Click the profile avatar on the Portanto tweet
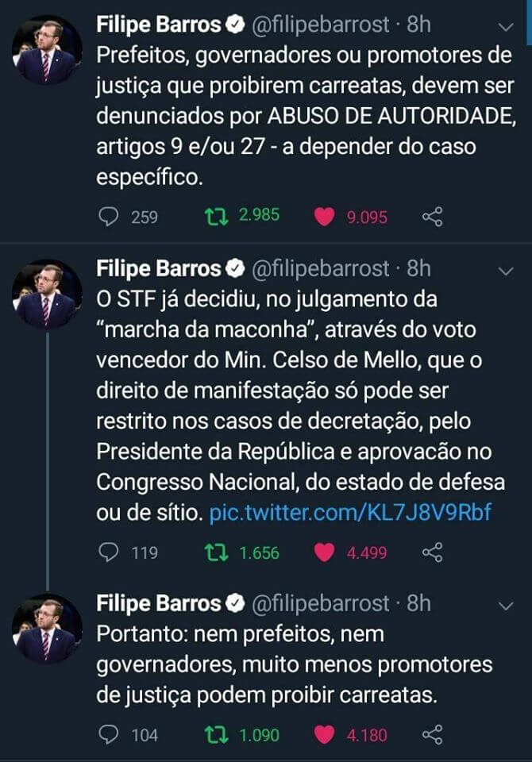Viewport: 532px width, 762px height. (48, 629)
